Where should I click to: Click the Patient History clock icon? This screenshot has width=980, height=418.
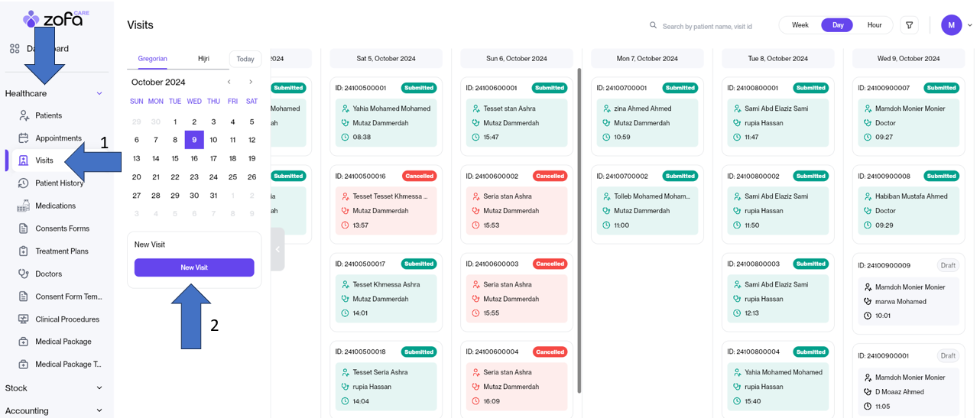(24, 183)
